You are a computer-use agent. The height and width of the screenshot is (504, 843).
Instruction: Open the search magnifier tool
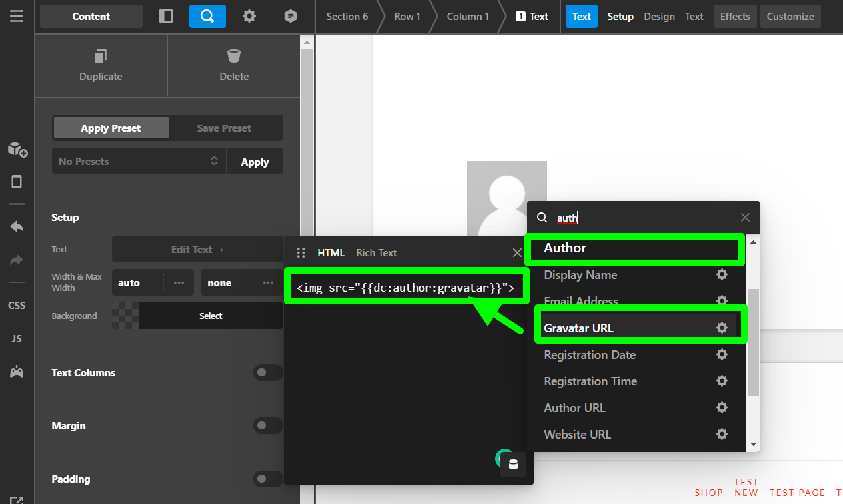pos(207,16)
